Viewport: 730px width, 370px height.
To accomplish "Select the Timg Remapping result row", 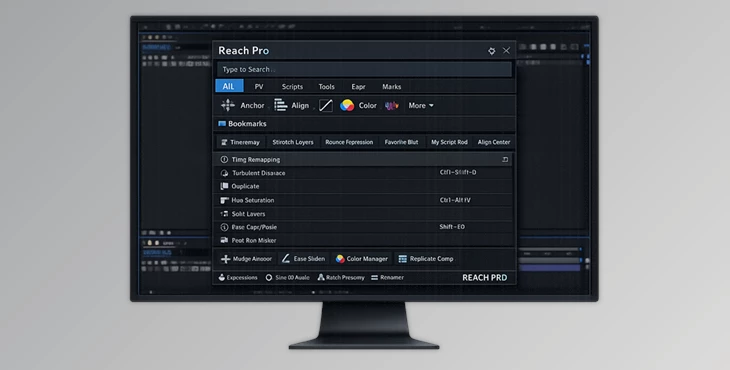I will (x=364, y=159).
